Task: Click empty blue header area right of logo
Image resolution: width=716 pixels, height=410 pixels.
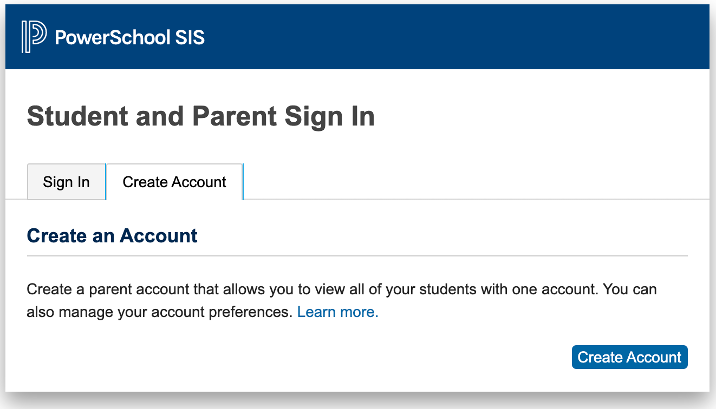Action: point(450,38)
